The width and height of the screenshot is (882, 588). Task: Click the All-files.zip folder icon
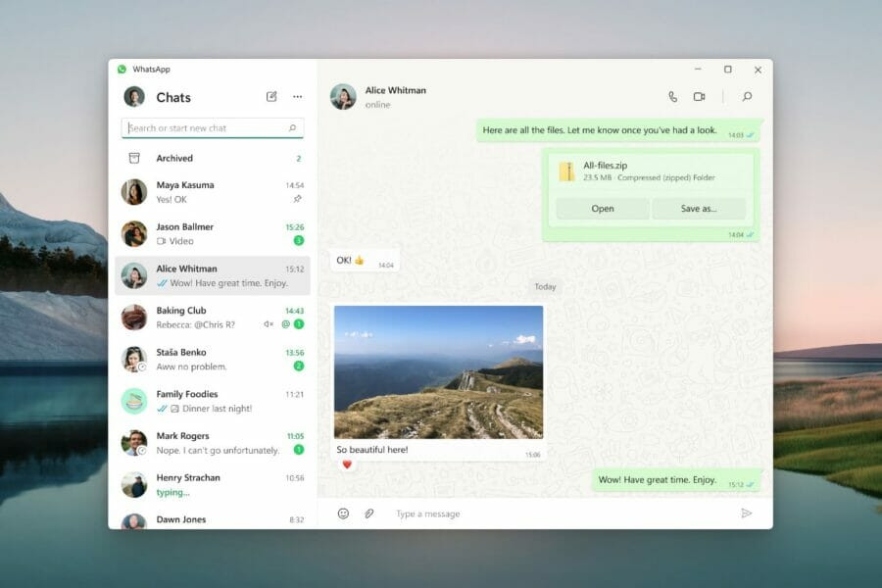(567, 171)
